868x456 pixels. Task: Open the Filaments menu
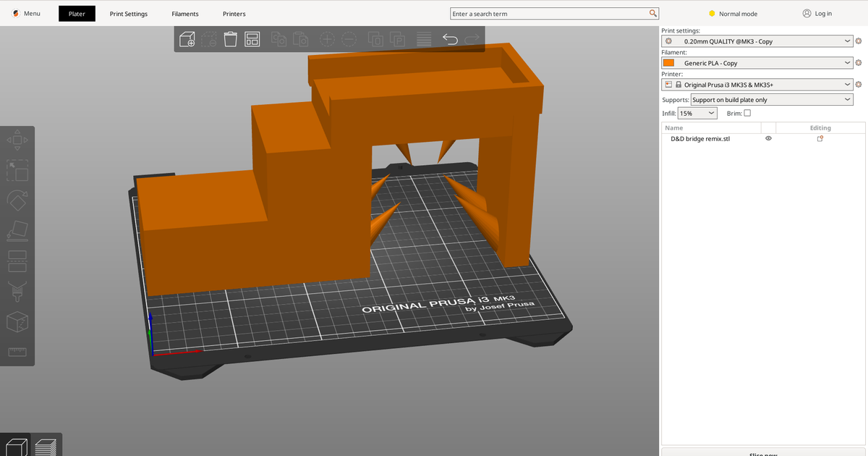[185, 13]
